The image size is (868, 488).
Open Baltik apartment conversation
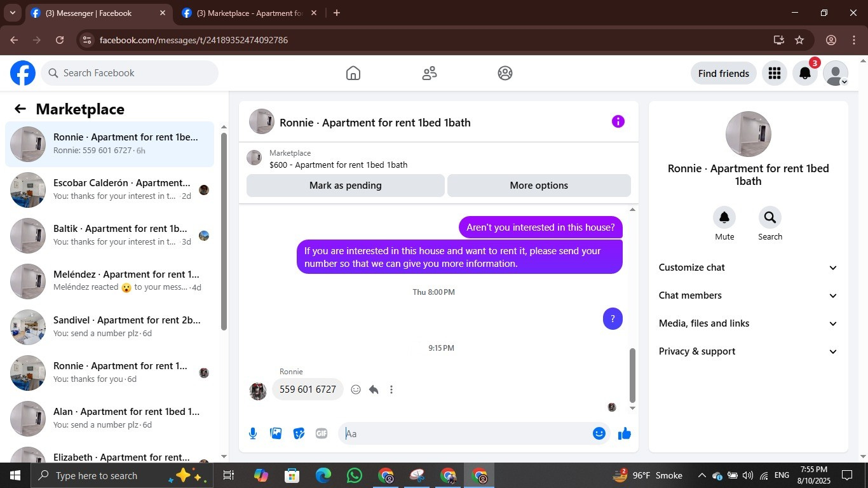(110, 236)
